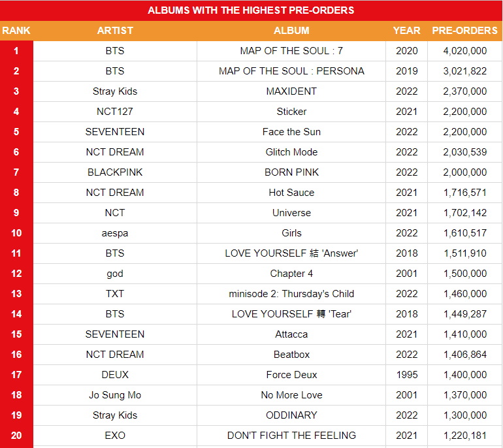The width and height of the screenshot is (503, 448).
Task: Select the Jo Sung Mo artist cell
Action: [x=115, y=395]
